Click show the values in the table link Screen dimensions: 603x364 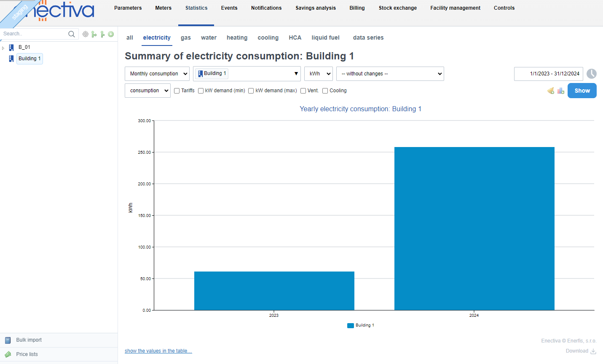[x=158, y=351]
